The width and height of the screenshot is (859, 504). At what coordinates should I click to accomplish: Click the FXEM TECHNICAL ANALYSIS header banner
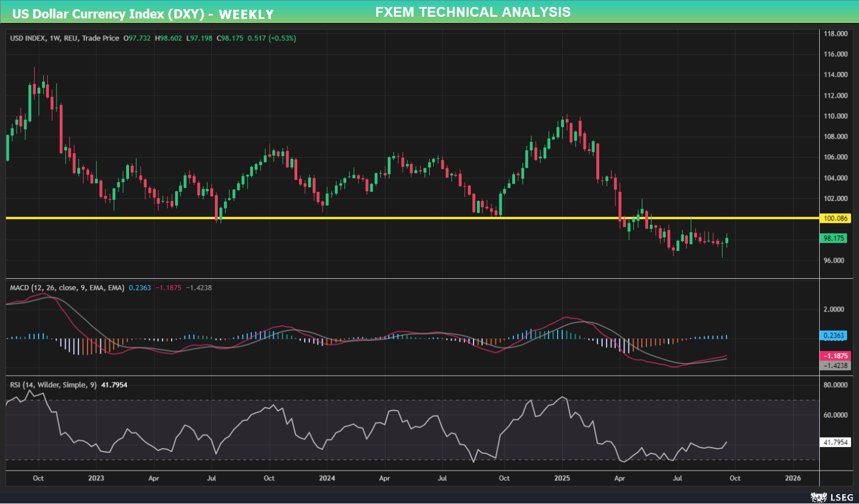(x=473, y=12)
